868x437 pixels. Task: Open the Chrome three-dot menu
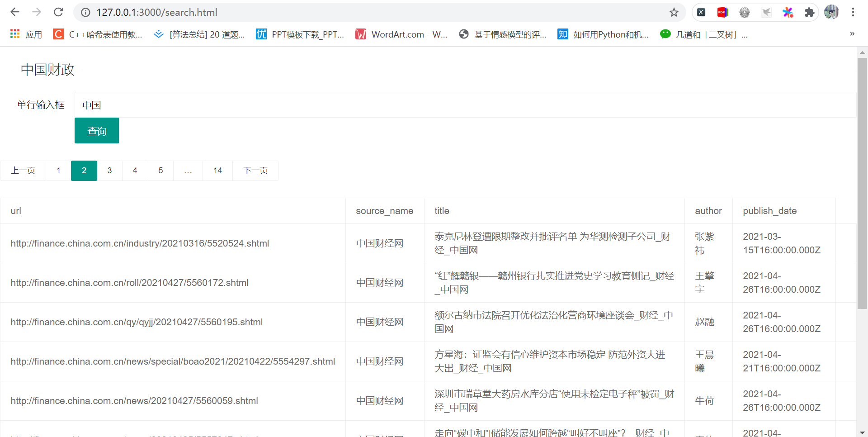pos(853,12)
